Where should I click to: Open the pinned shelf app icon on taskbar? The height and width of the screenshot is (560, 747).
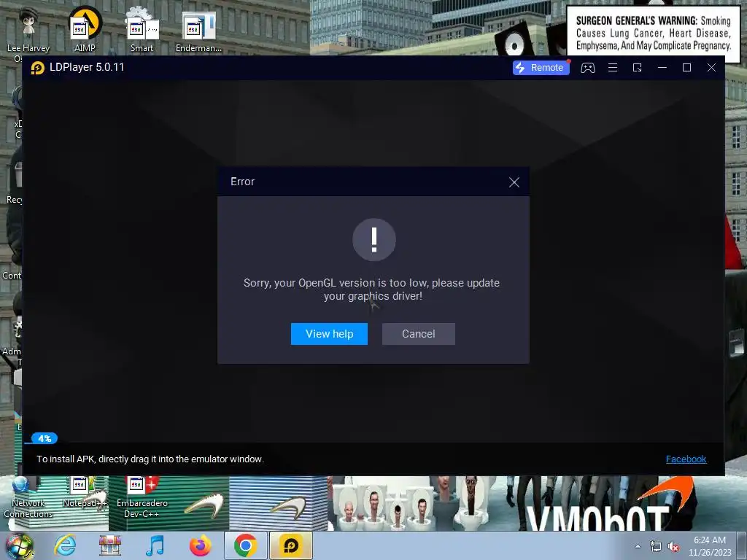click(110, 545)
